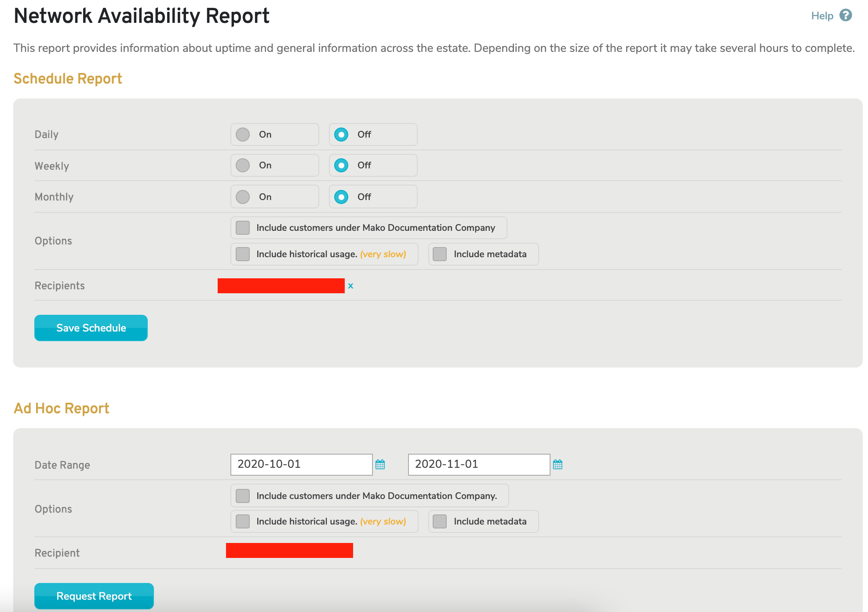
Task: Select Off for the Daily schedule
Action: coord(341,135)
